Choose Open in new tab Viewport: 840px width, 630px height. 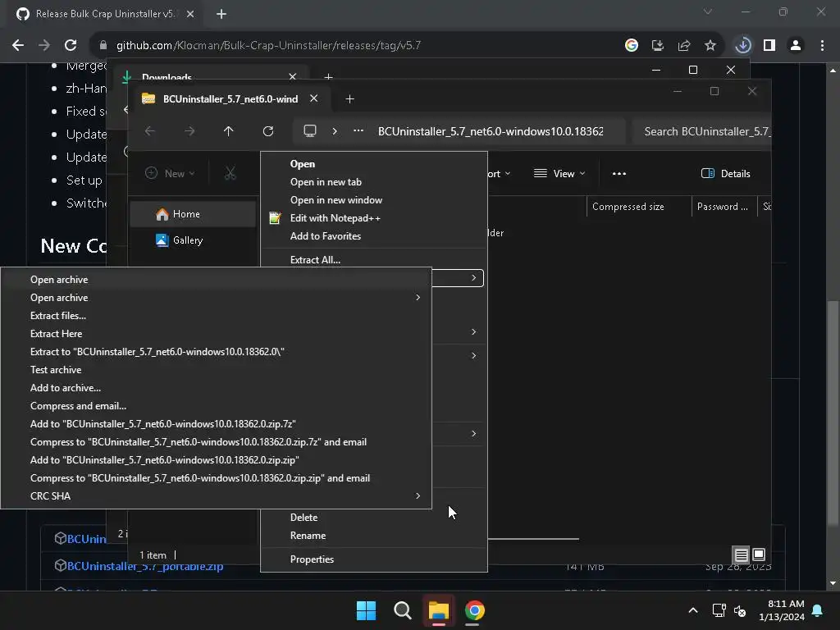[374, 182]
